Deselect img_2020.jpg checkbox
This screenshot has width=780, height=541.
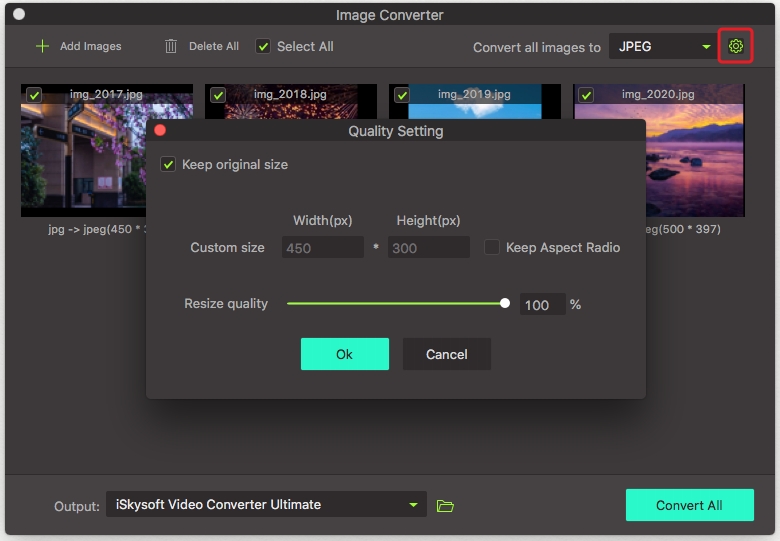coord(586,95)
